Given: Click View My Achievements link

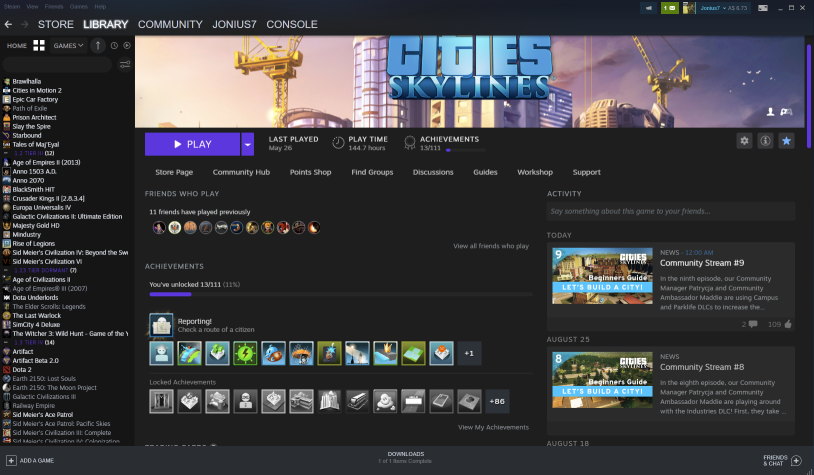Looking at the screenshot, I should pos(493,427).
